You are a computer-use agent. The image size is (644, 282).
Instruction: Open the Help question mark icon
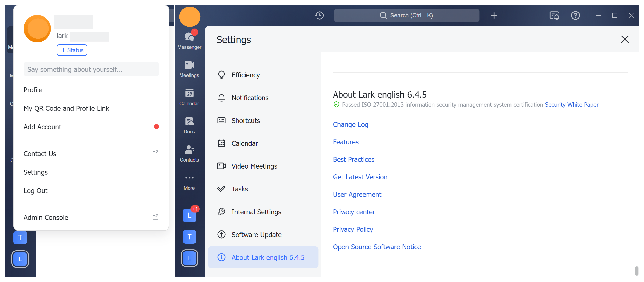coord(575,15)
